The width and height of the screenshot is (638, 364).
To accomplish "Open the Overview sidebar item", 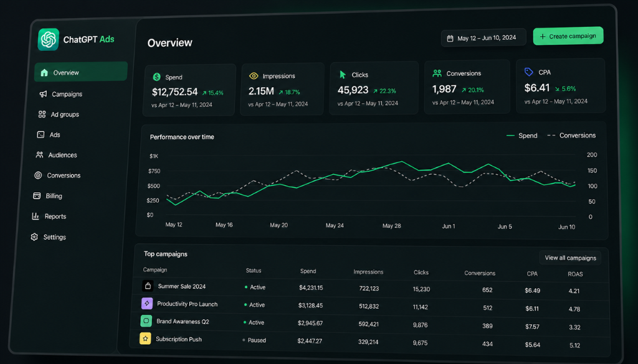I will click(81, 72).
